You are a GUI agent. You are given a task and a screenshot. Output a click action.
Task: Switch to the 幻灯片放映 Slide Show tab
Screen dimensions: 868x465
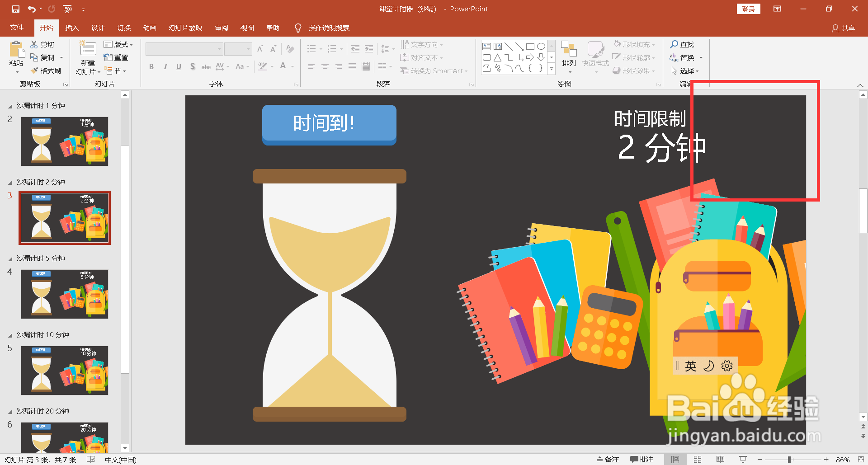pyautogui.click(x=185, y=28)
